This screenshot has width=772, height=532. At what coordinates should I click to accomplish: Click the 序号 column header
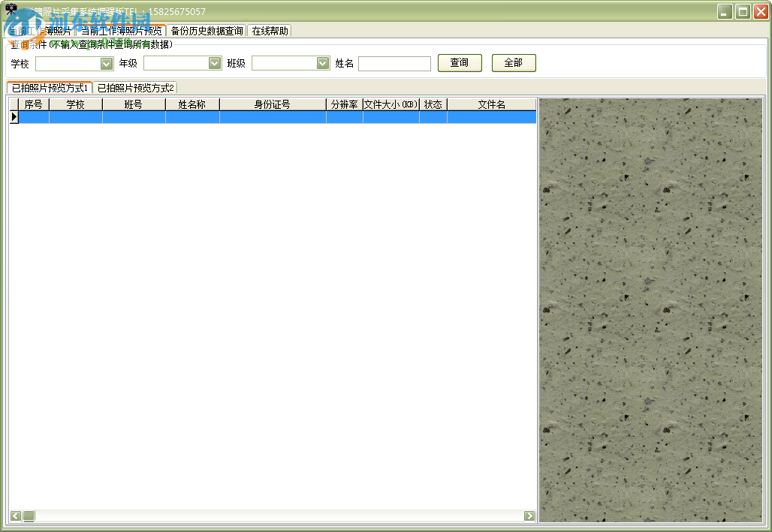[34, 104]
